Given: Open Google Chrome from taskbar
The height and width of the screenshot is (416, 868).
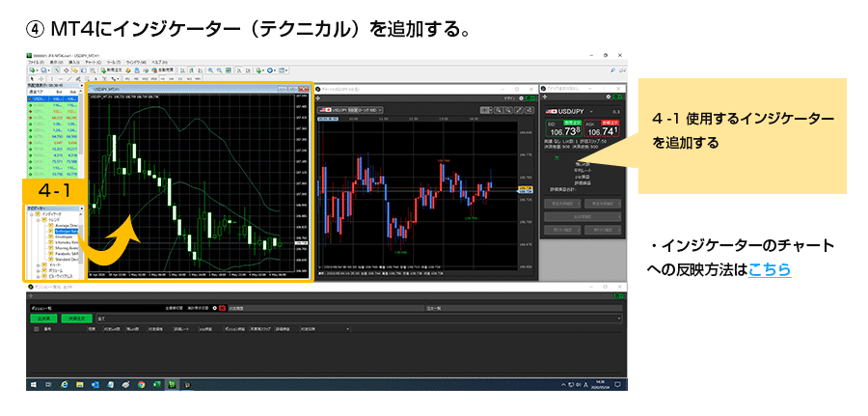Looking at the screenshot, I should (x=141, y=384).
